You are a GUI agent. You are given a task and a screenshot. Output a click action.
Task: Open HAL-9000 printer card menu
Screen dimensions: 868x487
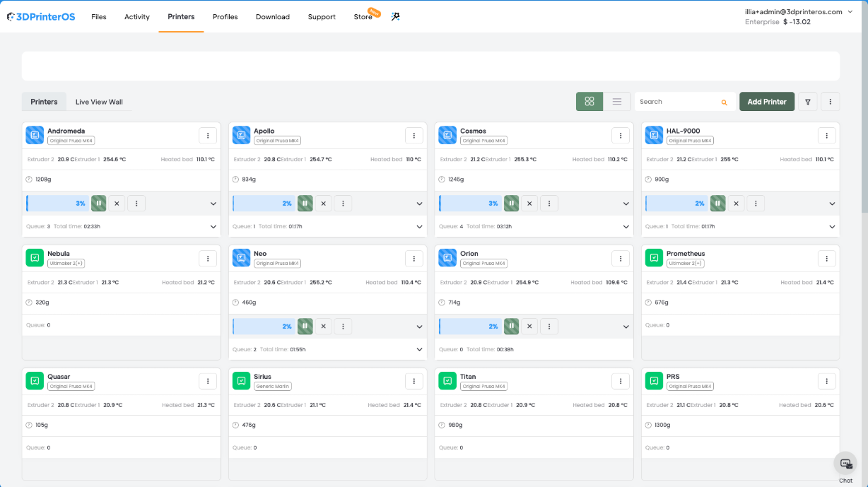click(x=826, y=135)
